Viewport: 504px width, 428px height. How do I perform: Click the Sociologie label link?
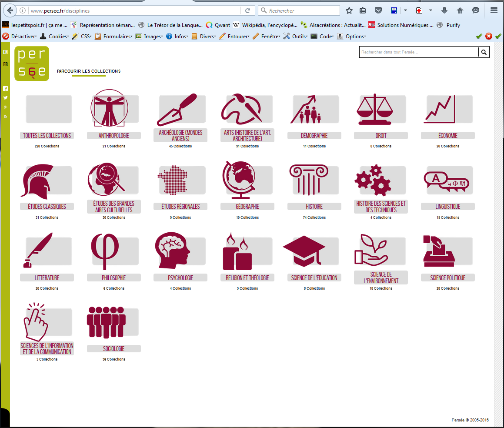tap(114, 348)
